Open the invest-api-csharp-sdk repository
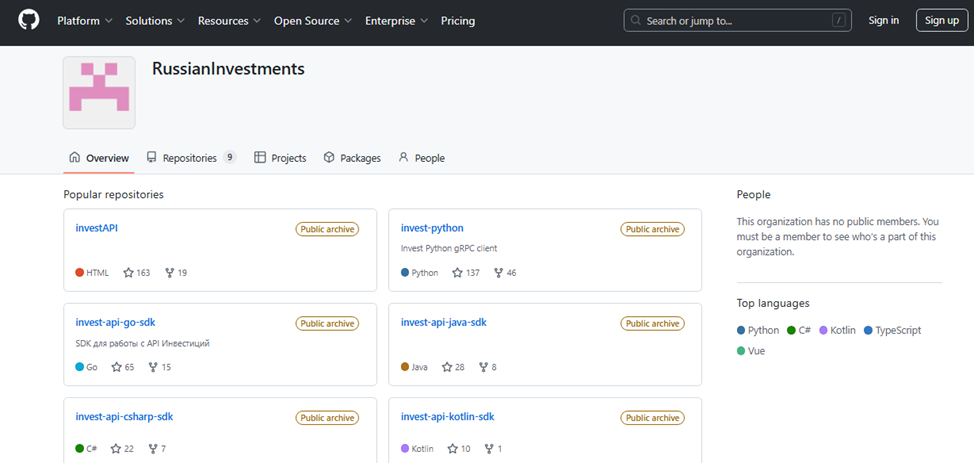Image resolution: width=974 pixels, height=463 pixels. pyautogui.click(x=124, y=416)
